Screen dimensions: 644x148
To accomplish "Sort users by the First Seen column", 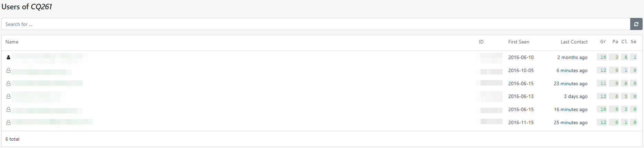I will pyautogui.click(x=519, y=42).
